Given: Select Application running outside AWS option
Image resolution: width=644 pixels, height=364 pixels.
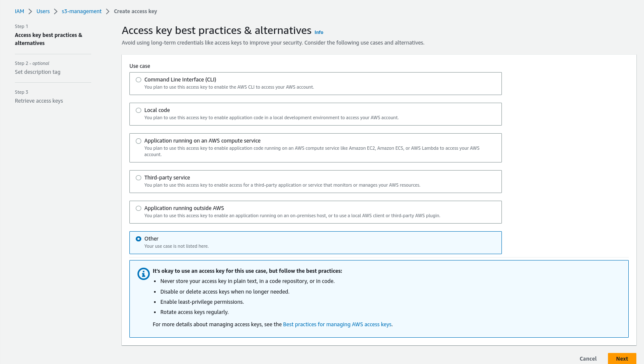Looking at the screenshot, I should click(x=138, y=208).
